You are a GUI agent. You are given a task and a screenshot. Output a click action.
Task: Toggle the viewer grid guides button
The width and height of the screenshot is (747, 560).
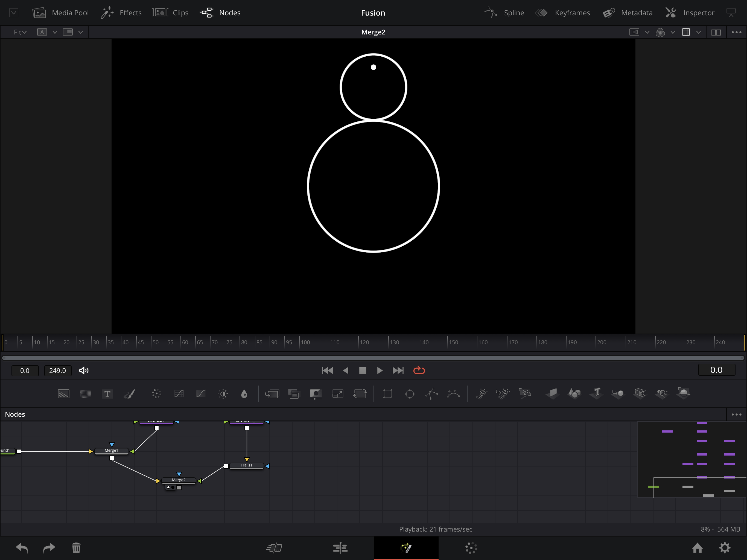(686, 32)
